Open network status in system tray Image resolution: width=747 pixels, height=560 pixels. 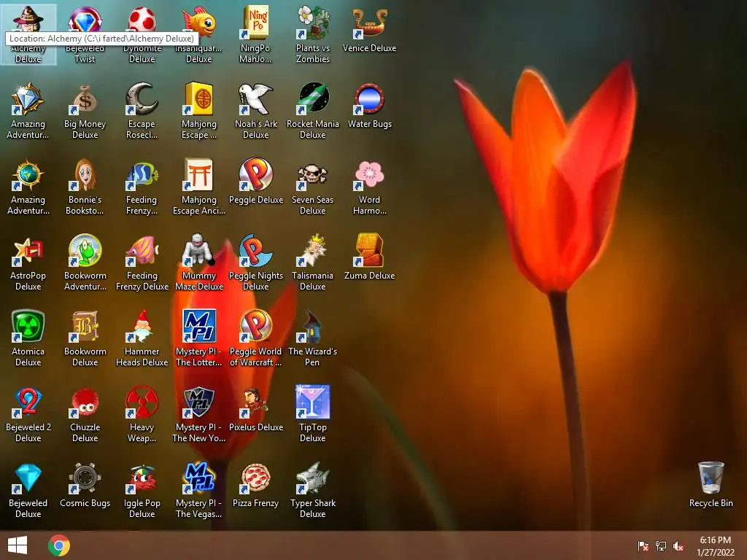(x=661, y=546)
